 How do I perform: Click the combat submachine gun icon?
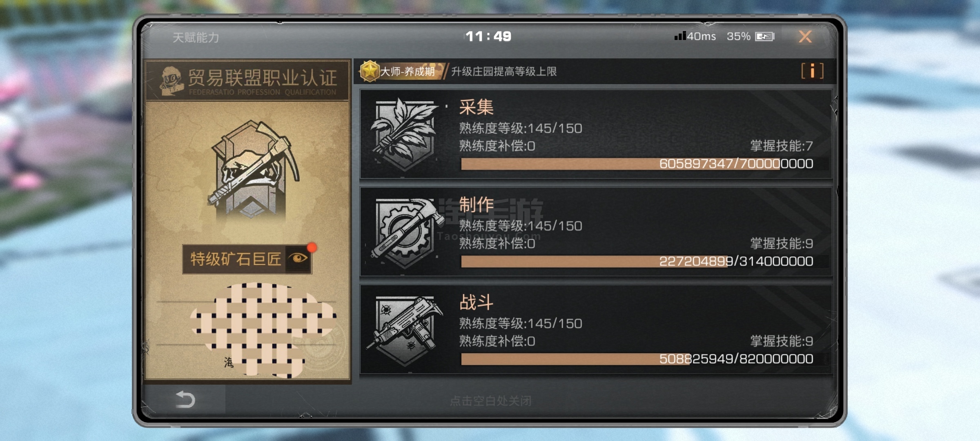point(405,330)
